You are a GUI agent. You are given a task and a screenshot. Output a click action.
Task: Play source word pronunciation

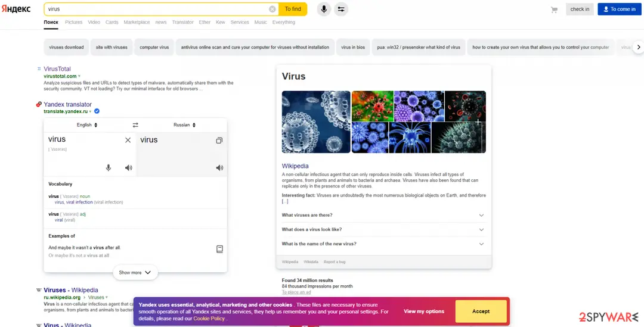click(x=129, y=167)
